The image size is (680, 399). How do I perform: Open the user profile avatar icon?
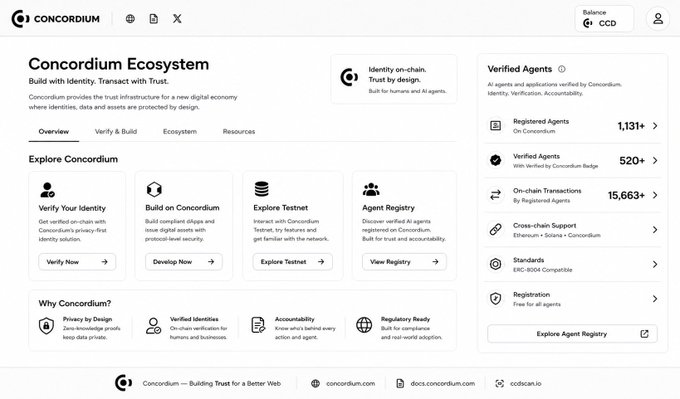(x=658, y=19)
